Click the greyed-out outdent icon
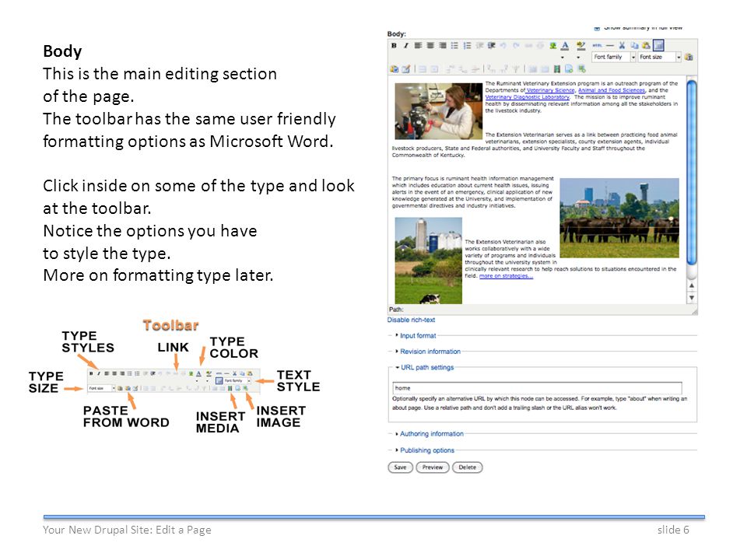 pyautogui.click(x=480, y=46)
